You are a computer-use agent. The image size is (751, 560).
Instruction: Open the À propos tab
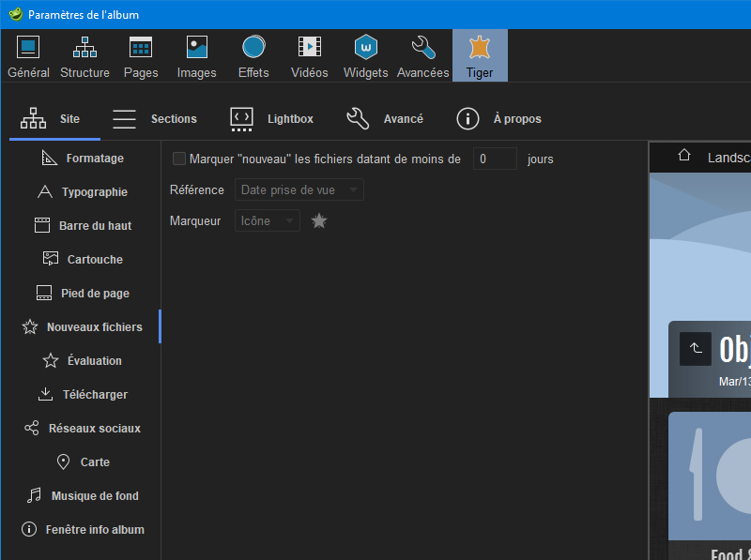pyautogui.click(x=498, y=119)
